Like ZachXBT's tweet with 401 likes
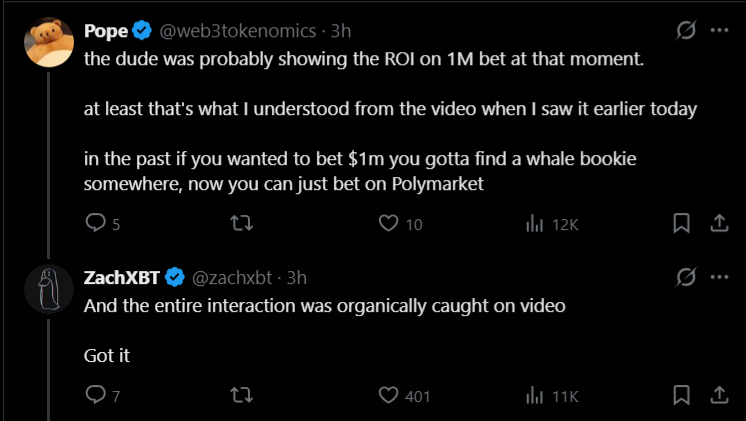The height and width of the screenshot is (421, 746). [389, 395]
